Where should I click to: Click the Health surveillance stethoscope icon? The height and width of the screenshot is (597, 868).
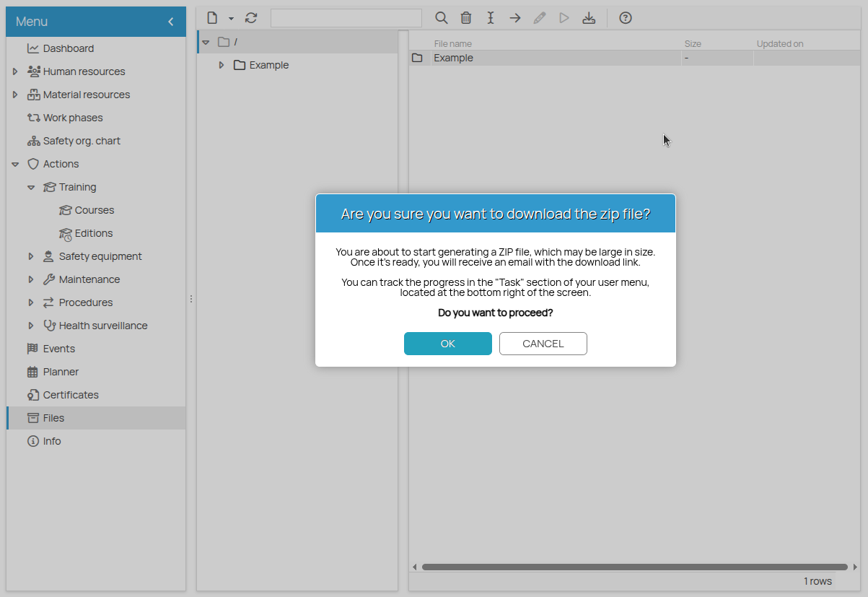coord(49,326)
